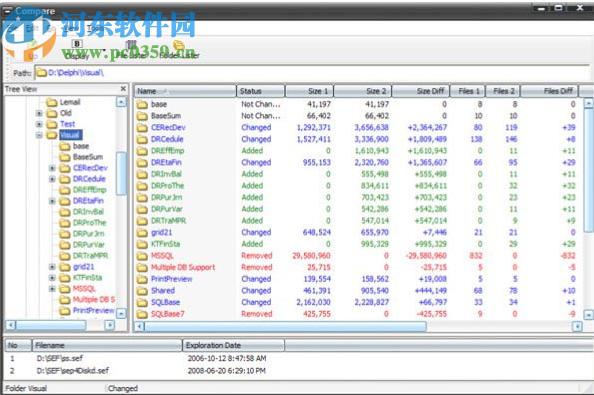The height and width of the screenshot is (395, 594).
Task: Sort list by Files Diff column header
Action: pyautogui.click(x=549, y=91)
